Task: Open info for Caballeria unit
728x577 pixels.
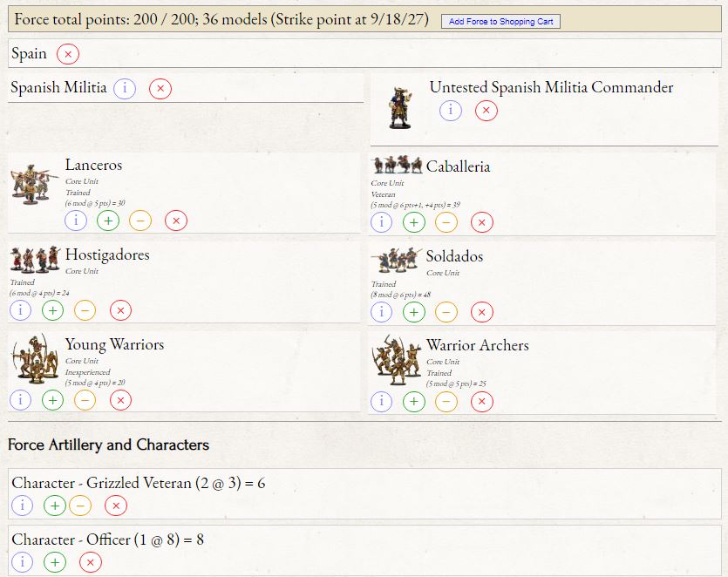Action: click(382, 223)
